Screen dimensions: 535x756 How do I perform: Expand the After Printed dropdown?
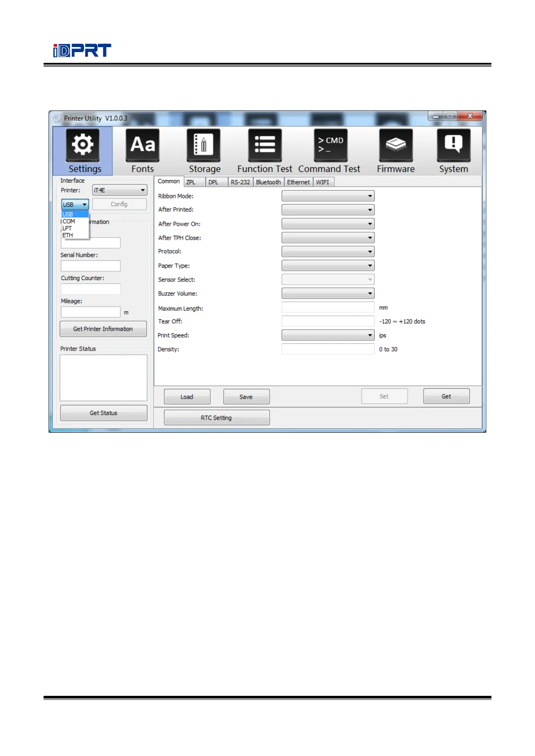[x=328, y=210]
